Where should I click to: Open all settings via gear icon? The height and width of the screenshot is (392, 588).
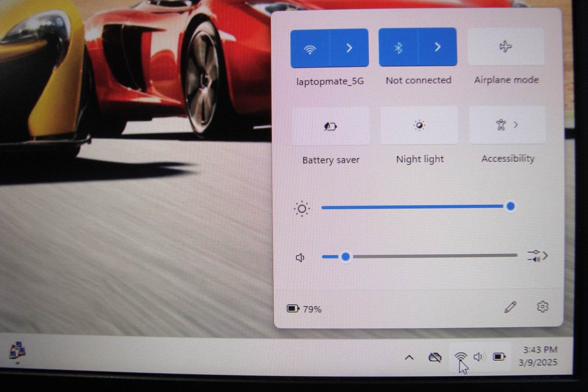pyautogui.click(x=542, y=307)
